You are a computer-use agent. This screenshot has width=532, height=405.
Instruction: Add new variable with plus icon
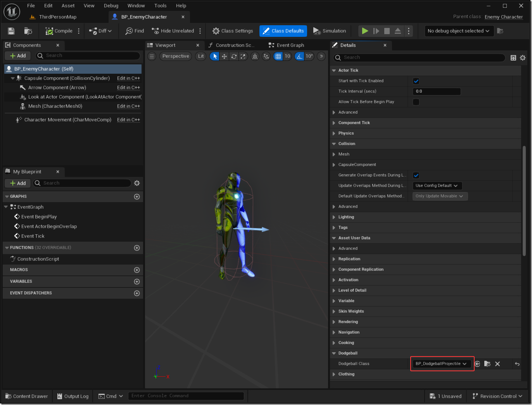(x=137, y=282)
